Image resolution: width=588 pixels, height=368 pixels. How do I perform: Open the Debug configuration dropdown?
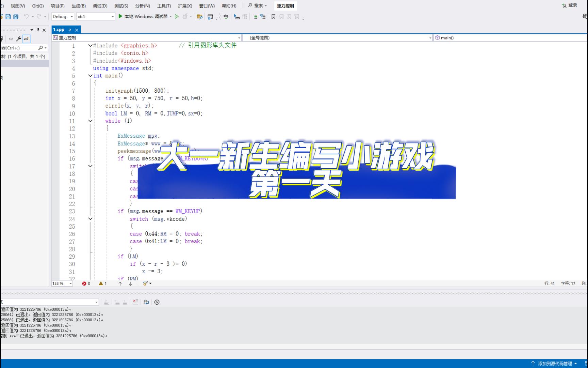tap(62, 16)
